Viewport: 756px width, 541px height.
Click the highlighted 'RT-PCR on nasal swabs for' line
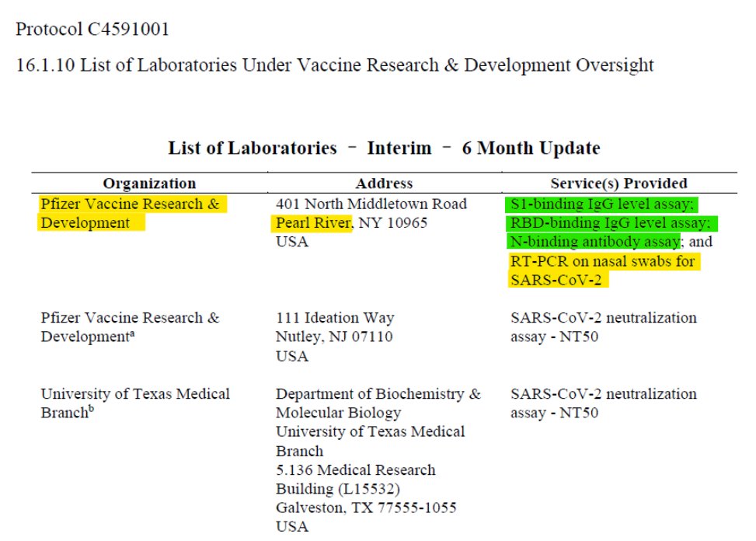tap(603, 261)
